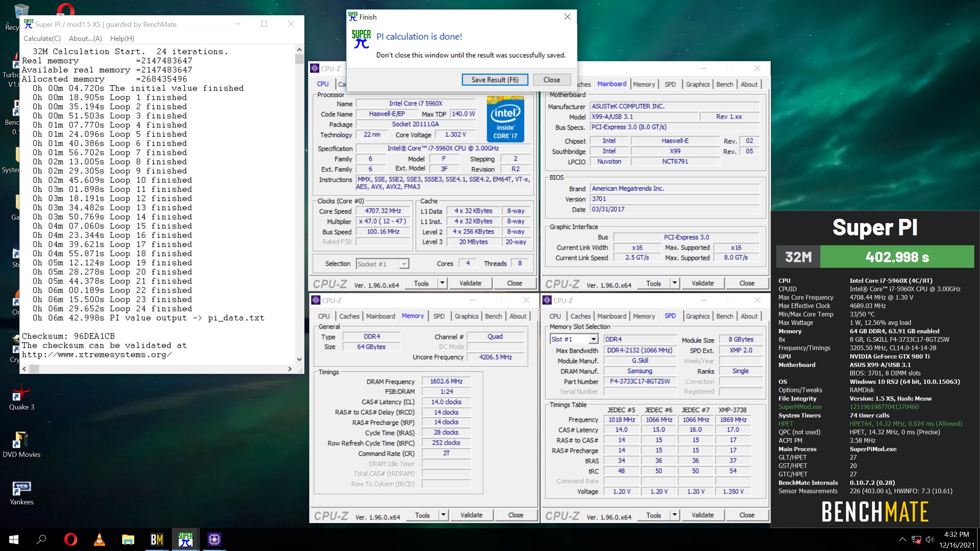Click Super PI window title icon
Viewport: 980px width, 551px height.
28,24
